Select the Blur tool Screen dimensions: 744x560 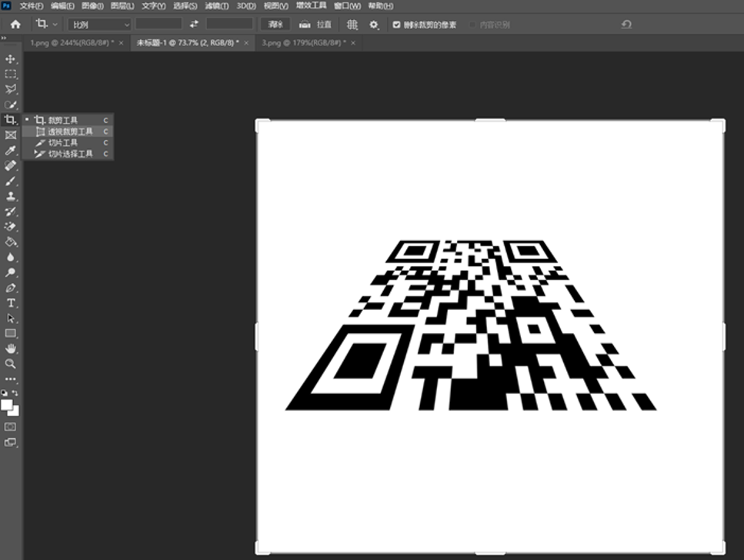11,257
